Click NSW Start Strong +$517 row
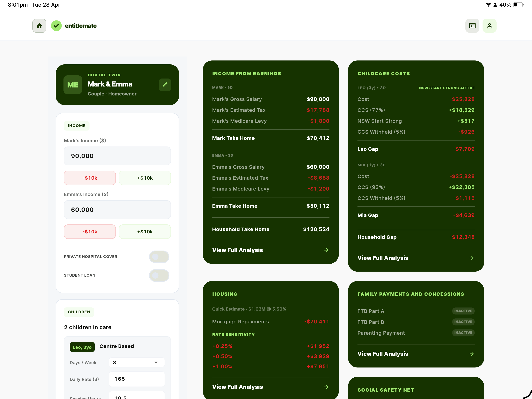The height and width of the screenshot is (399, 532). coord(416,121)
